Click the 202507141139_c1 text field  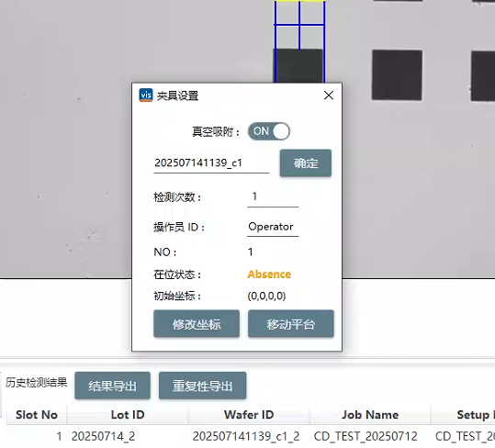click(x=211, y=163)
